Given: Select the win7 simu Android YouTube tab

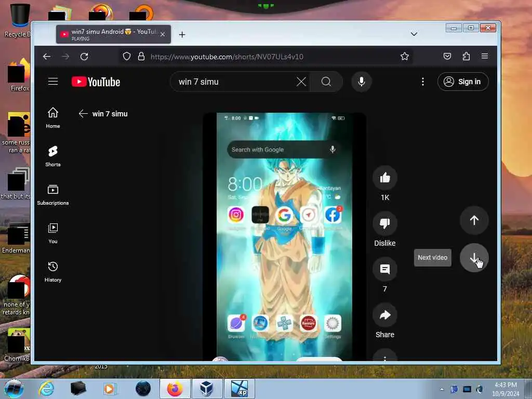Looking at the screenshot, I should click(113, 34).
